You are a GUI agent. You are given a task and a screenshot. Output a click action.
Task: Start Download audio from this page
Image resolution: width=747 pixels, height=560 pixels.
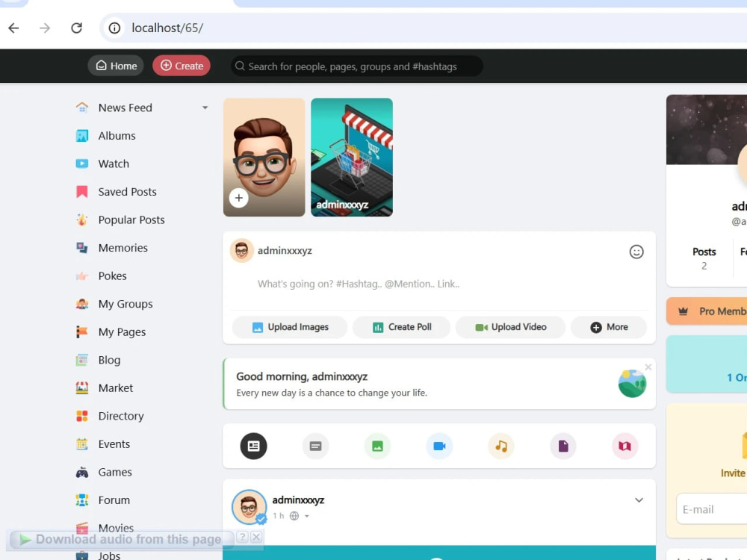[x=122, y=540]
